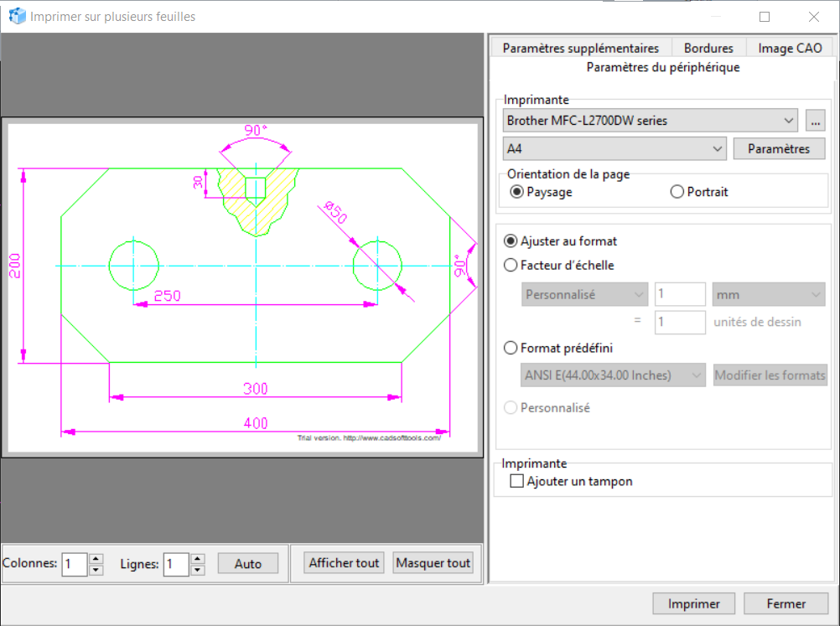
Task: Switch to the Paramètres supplémentaires tab
Action: (580, 49)
